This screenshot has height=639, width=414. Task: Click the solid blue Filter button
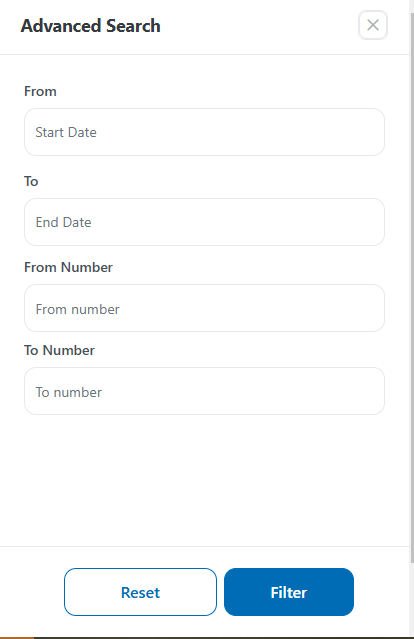pyautogui.click(x=288, y=592)
